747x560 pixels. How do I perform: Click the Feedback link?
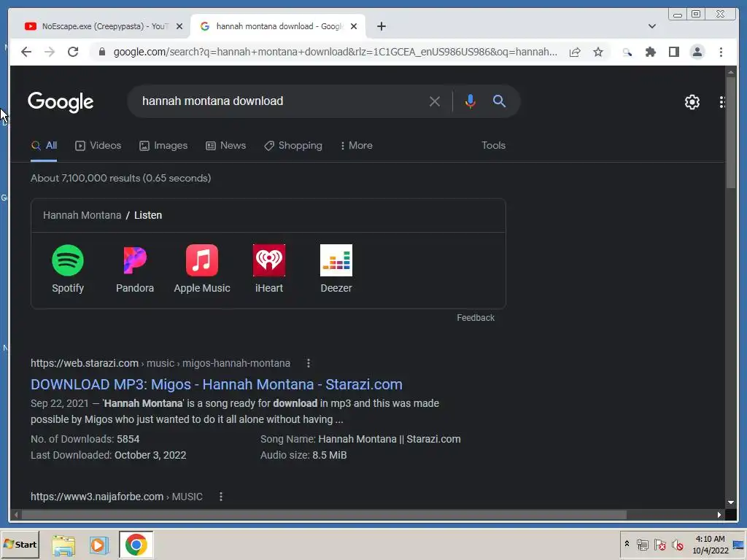pyautogui.click(x=476, y=318)
